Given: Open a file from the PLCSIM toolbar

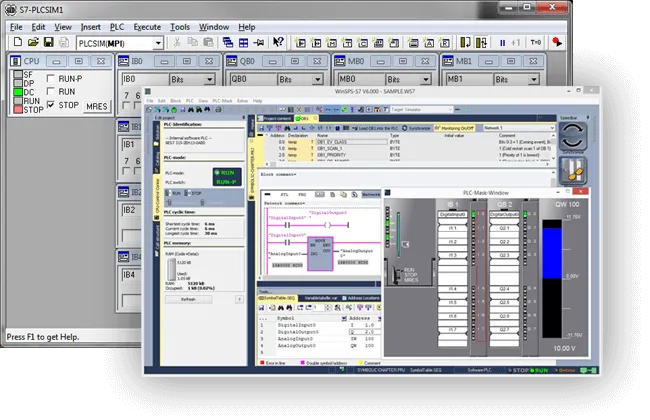Looking at the screenshot, I should (x=33, y=42).
